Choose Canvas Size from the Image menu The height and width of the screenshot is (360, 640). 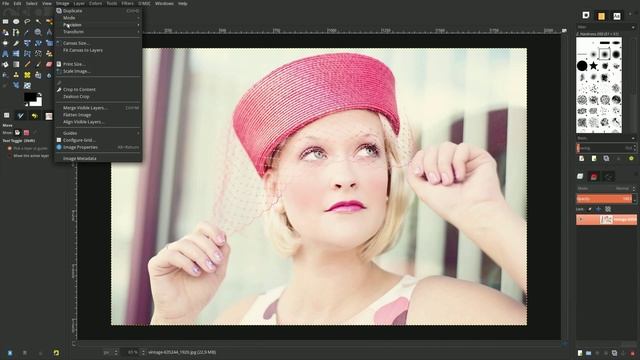[x=99, y=43]
